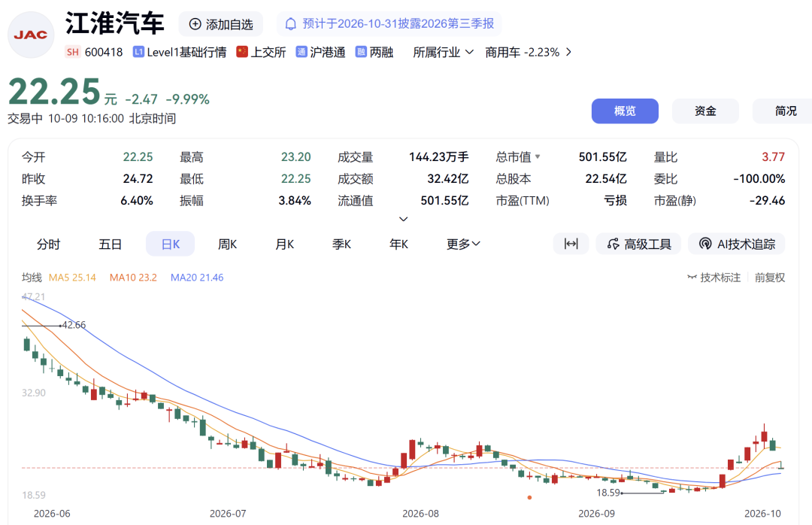Click the 成交量 value 144.23万手
812x525 pixels.
[x=438, y=156]
